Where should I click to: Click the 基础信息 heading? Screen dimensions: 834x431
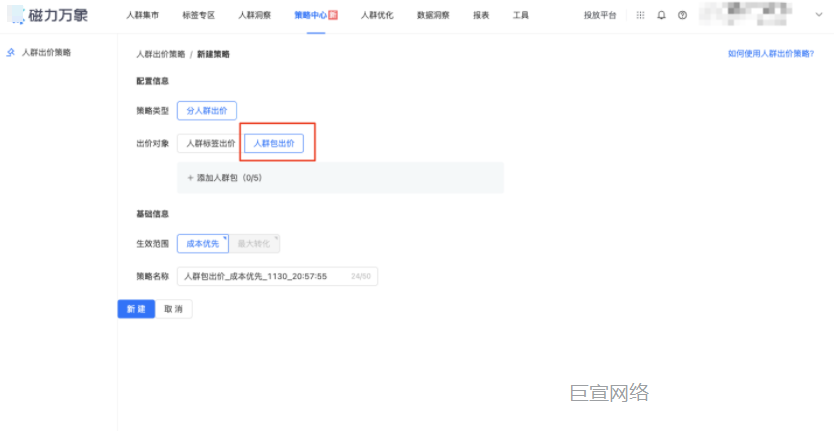point(153,214)
